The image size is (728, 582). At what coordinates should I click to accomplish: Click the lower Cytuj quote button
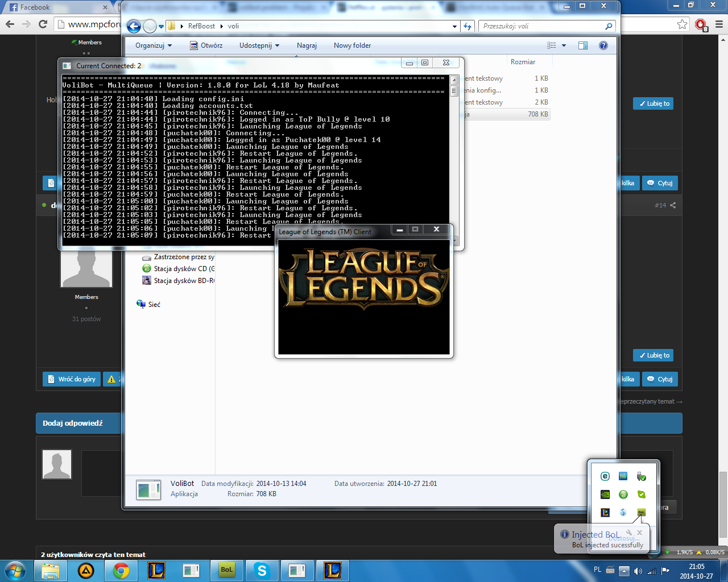pyautogui.click(x=660, y=379)
